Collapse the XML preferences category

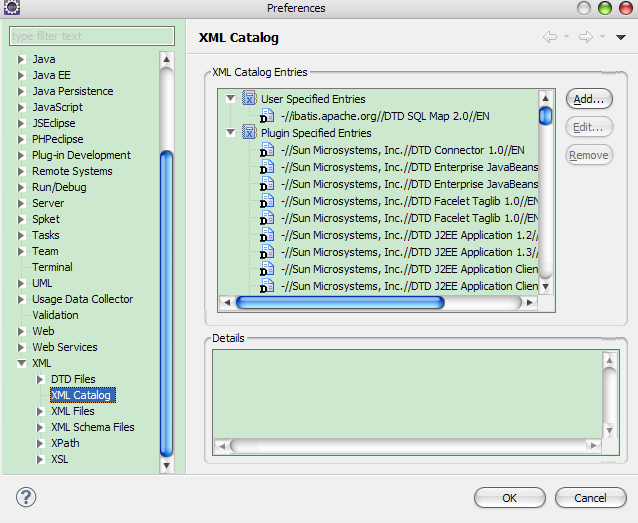[20, 363]
